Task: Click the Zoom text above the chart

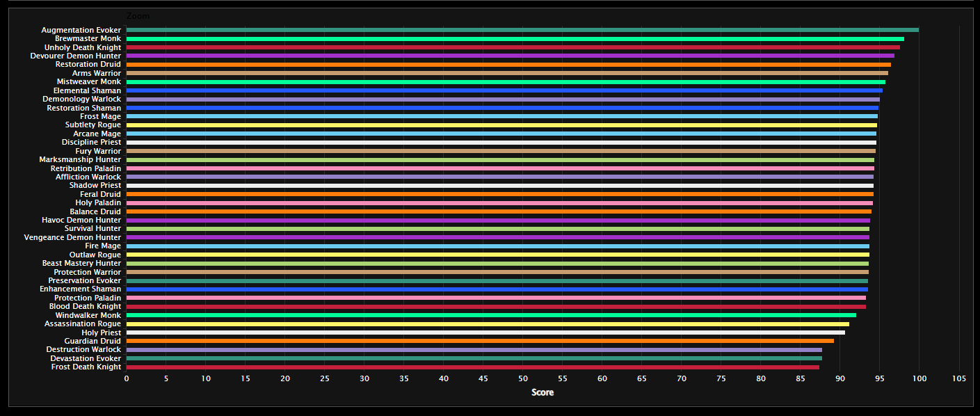Action: click(x=138, y=16)
